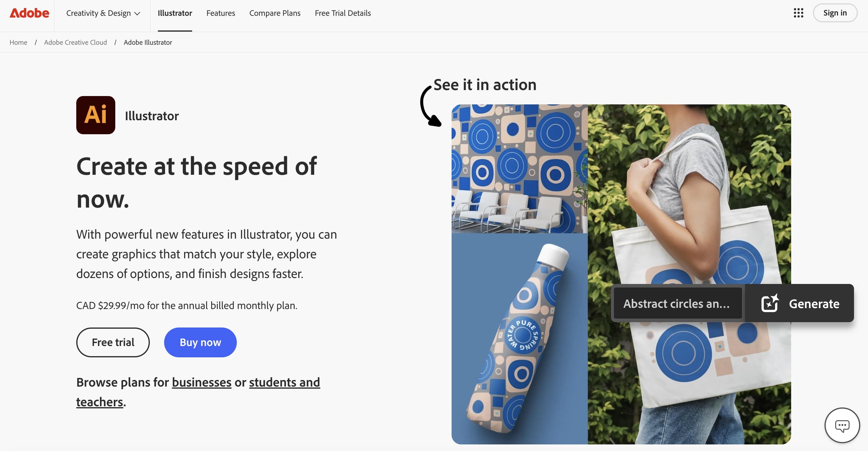Click the water bottle mockup image

(x=519, y=338)
